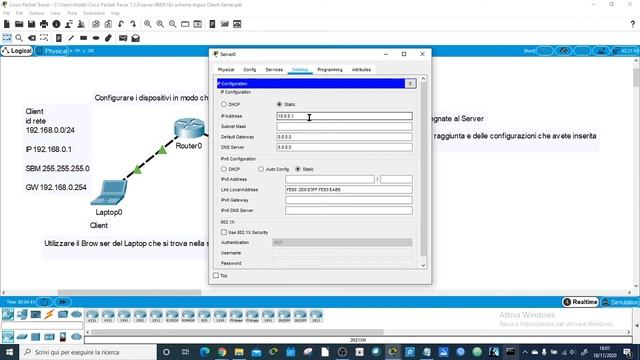This screenshot has height=360, width=640.
Task: Add a Simple PDU with closed envelope icon
Action: point(123,38)
